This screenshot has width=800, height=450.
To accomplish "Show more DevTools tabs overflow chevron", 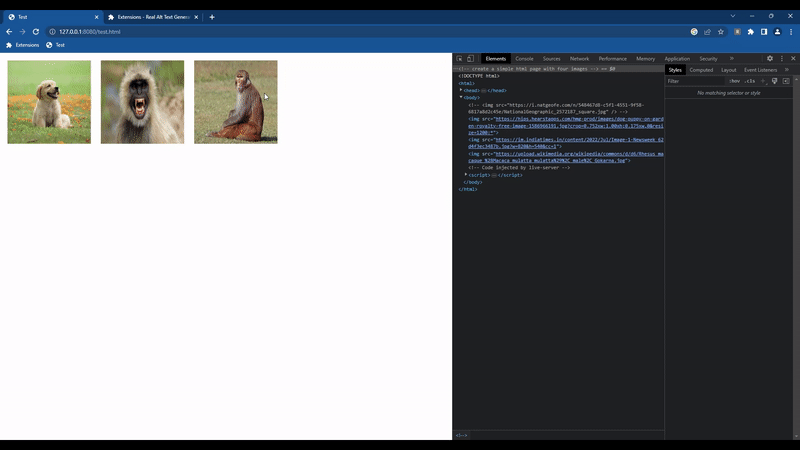I will point(731,59).
